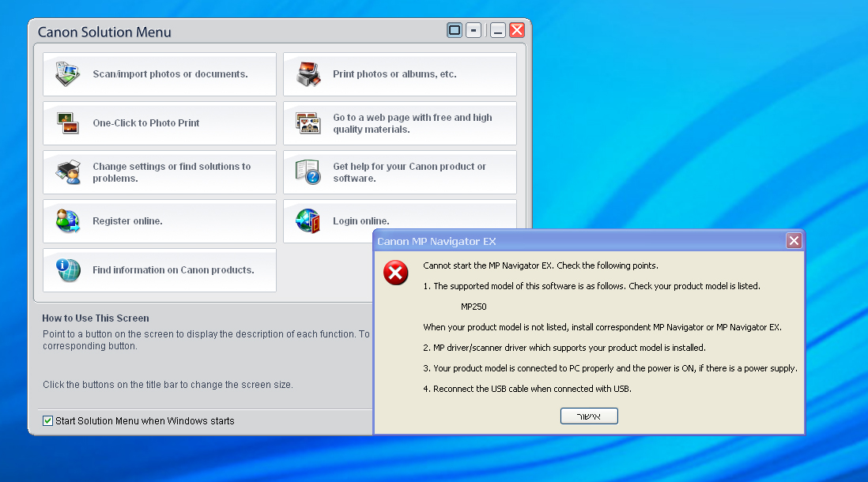Viewport: 868px width, 482px height.
Task: Open Find information on Canon products
Action: pos(160,270)
